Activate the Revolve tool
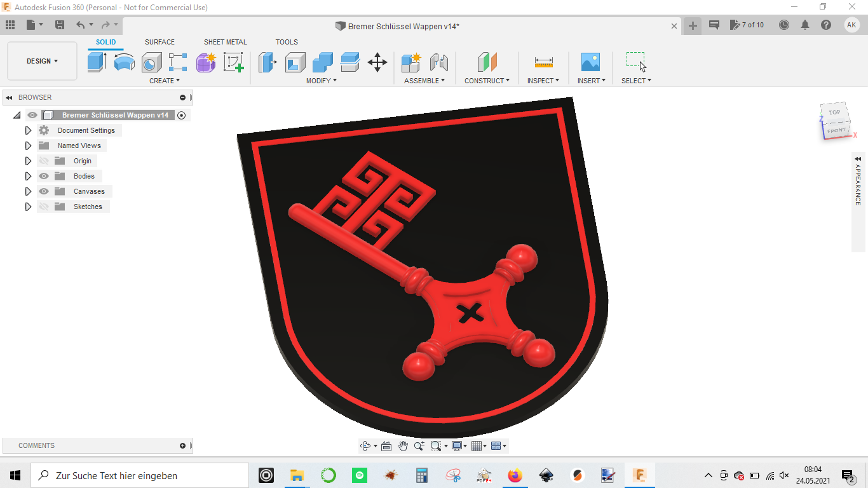This screenshot has height=488, width=868. pos(124,62)
